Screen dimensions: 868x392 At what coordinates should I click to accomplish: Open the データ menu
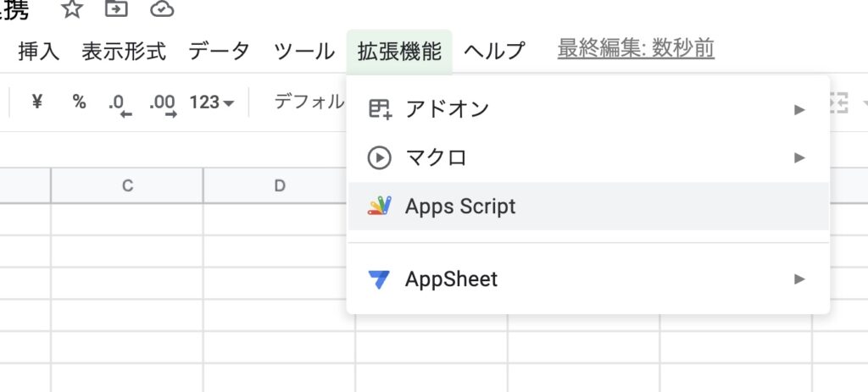[x=220, y=51]
